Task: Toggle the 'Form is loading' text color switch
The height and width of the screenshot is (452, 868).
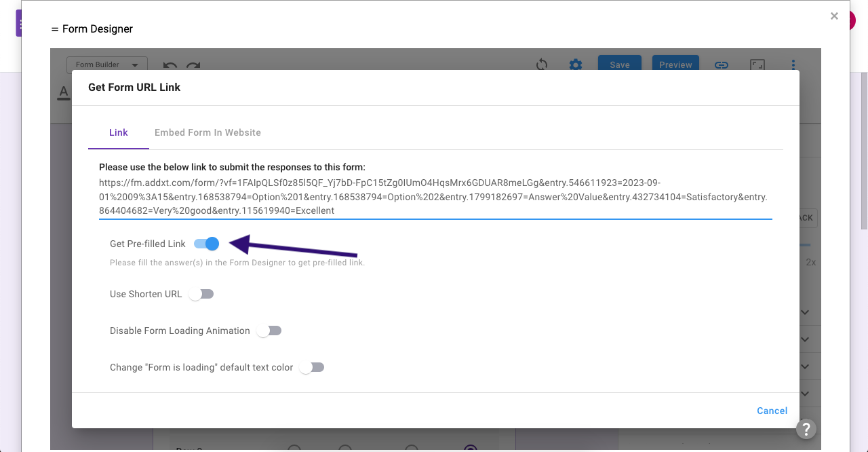Action: (312, 367)
